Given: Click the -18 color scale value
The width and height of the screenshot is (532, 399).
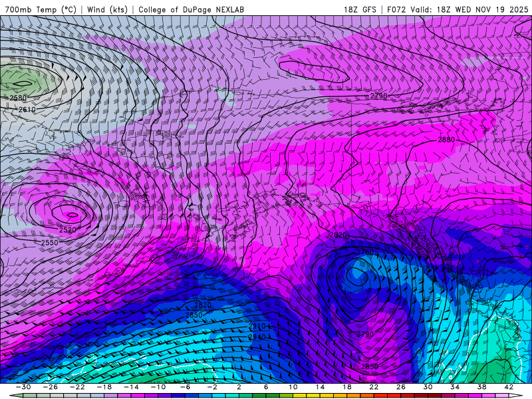Looking at the screenshot, I should tap(104, 387).
